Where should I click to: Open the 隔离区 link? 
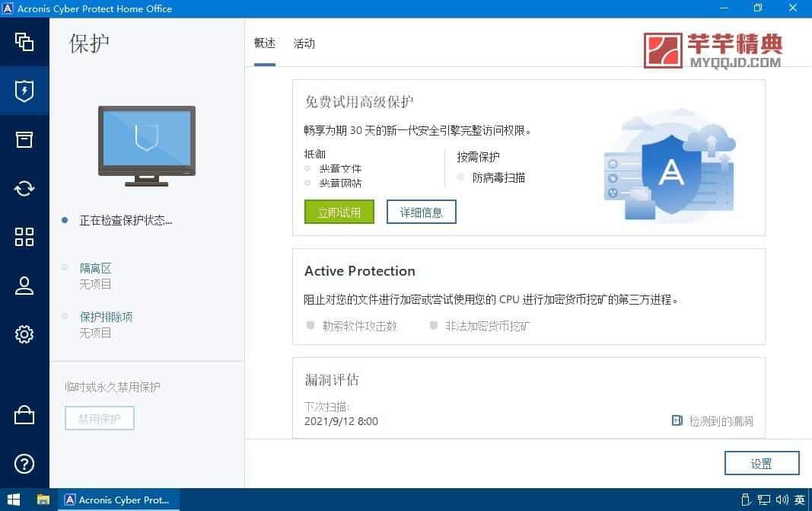tap(95, 269)
